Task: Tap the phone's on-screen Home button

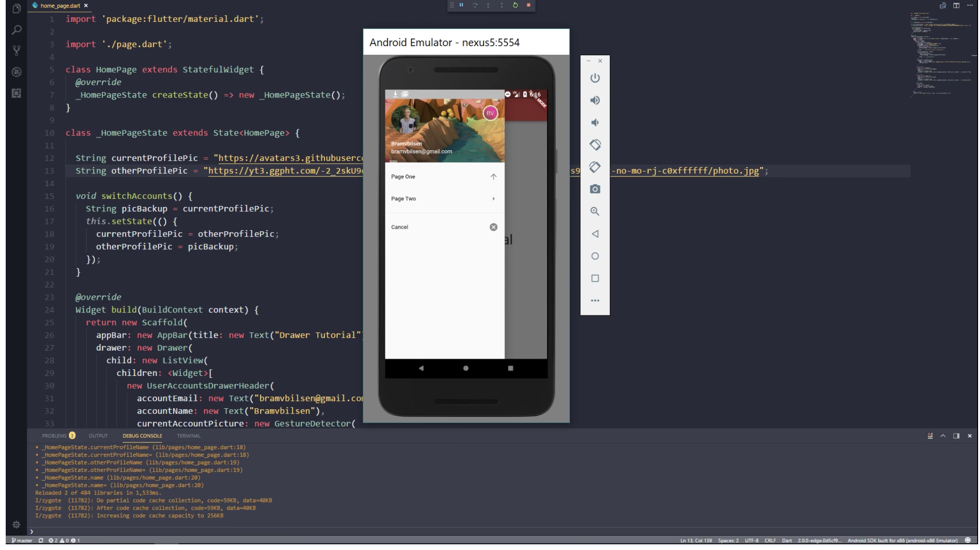Action: (x=466, y=368)
